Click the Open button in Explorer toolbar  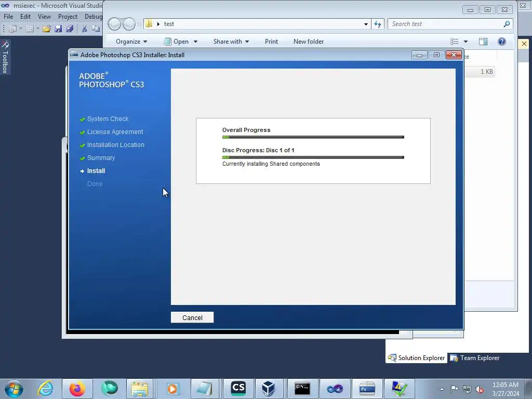(177, 42)
